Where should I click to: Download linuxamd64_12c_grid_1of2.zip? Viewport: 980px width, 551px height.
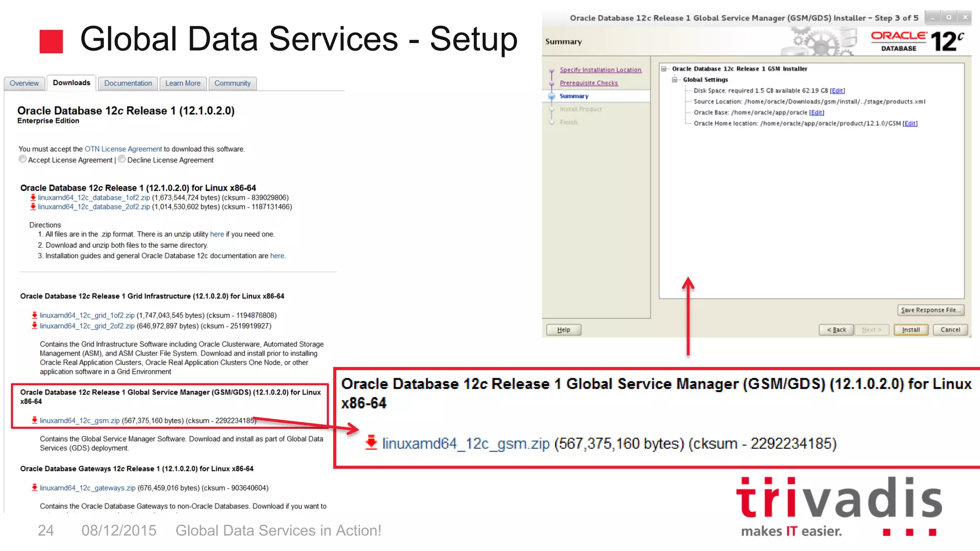(87, 315)
